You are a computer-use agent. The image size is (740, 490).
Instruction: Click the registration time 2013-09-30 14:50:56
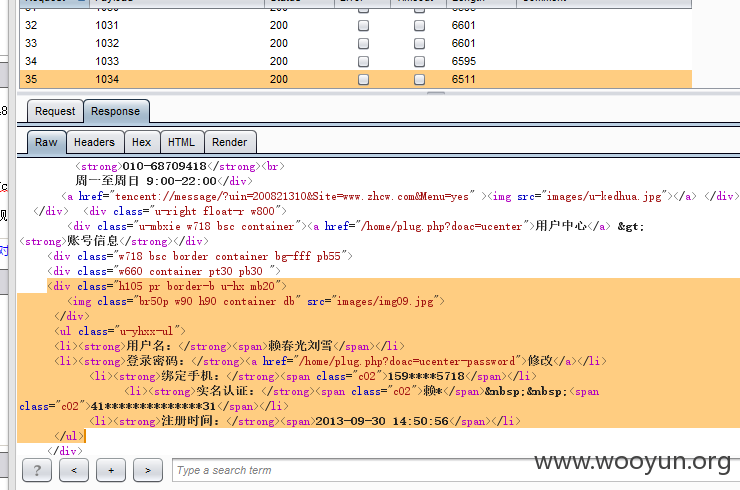tap(382, 421)
